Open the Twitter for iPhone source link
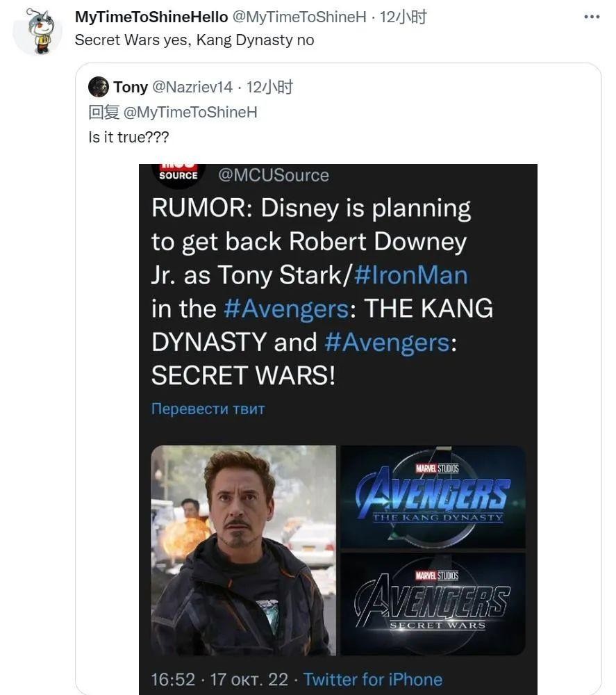This screenshot has width=616, height=695. click(x=372, y=679)
